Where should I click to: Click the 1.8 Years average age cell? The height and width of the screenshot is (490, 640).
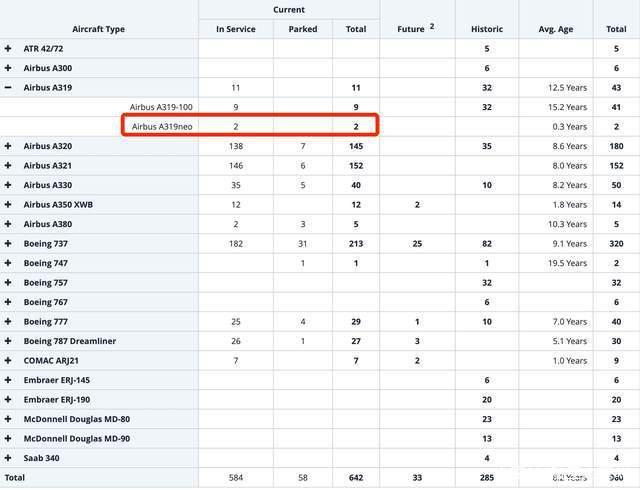[570, 205]
